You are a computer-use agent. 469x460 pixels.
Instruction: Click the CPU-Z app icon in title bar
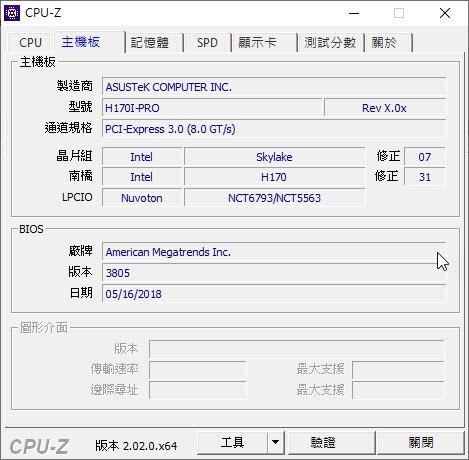pos(12,13)
